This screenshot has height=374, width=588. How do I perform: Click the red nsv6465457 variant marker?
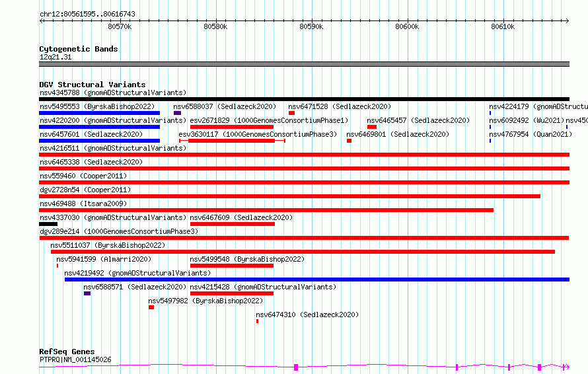(371, 127)
